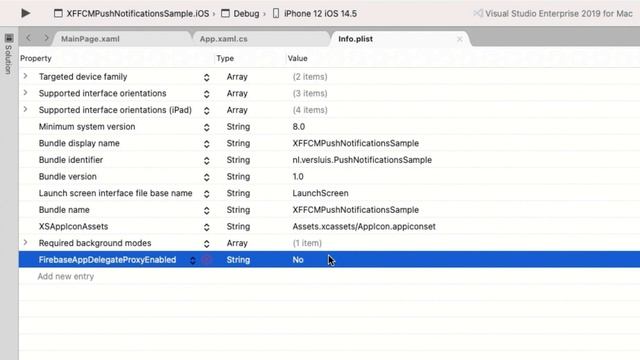The width and height of the screenshot is (640, 360).
Task: Open key stepper for FirebaseAppDelegateProxyEnabled
Action: (193, 260)
